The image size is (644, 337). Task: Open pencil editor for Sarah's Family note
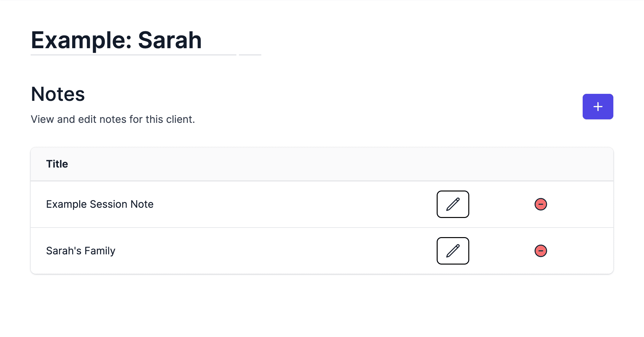tap(453, 251)
